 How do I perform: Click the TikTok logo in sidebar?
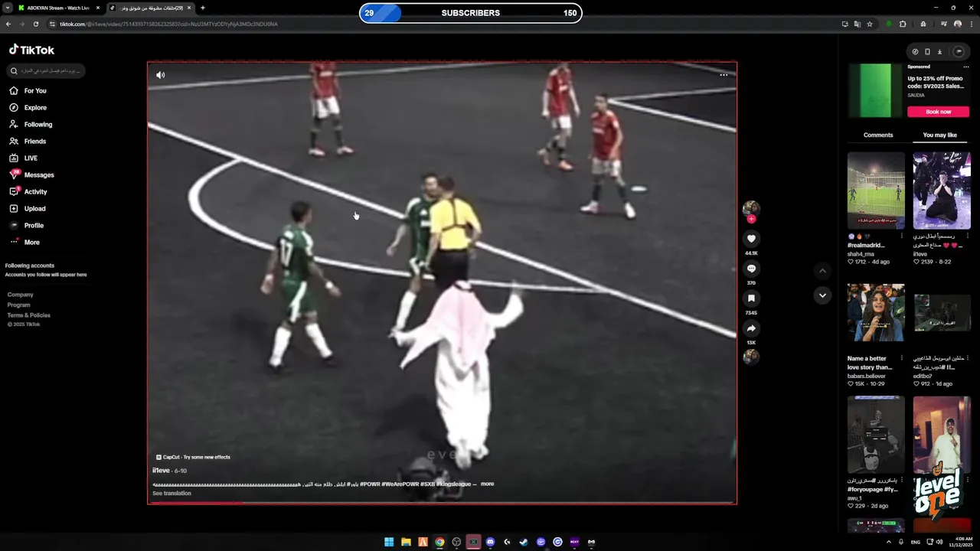point(31,50)
